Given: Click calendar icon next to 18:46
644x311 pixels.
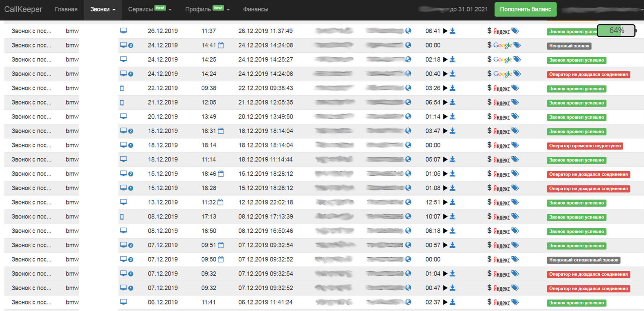Looking at the screenshot, I should tap(221, 174).
